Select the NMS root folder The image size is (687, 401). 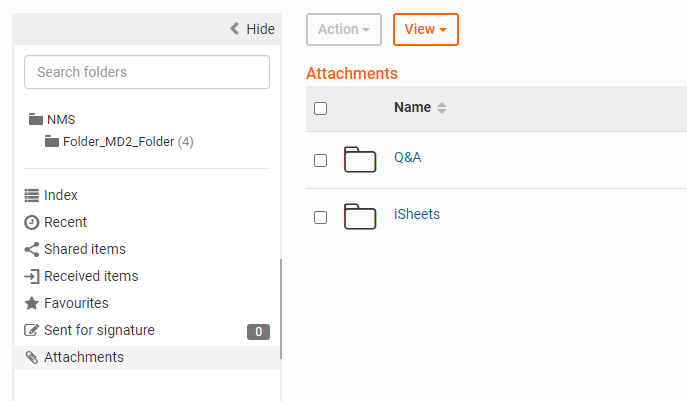click(60, 119)
